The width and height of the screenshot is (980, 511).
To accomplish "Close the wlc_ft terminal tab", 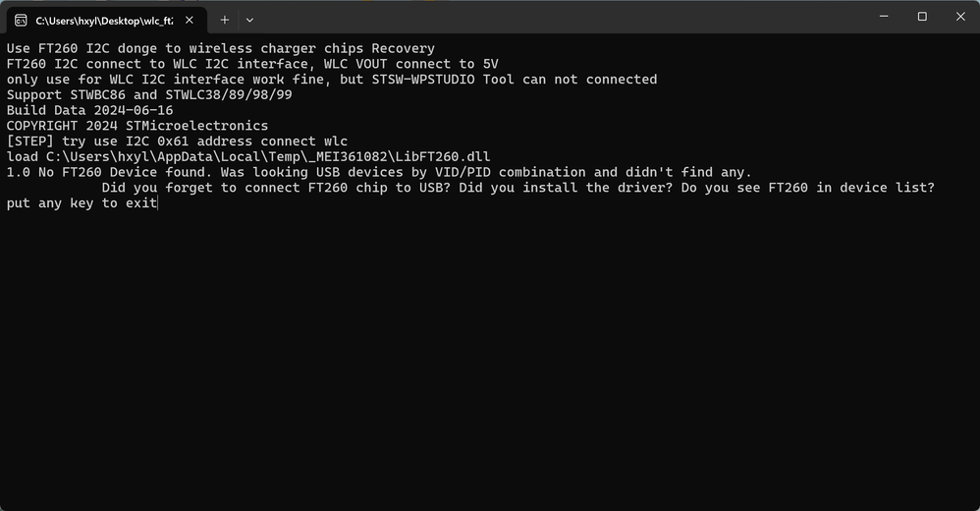I will point(190,20).
